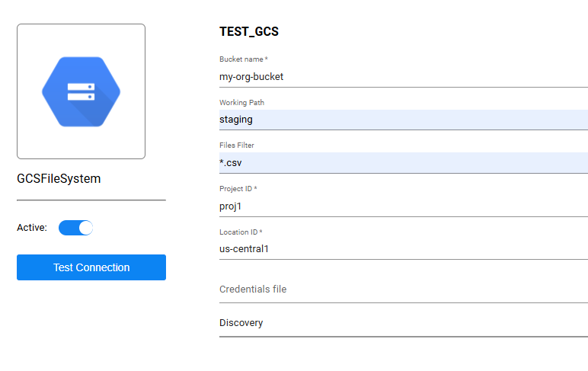Click the Google Cloud Storage hexagon icon
The width and height of the screenshot is (588, 371).
81,91
